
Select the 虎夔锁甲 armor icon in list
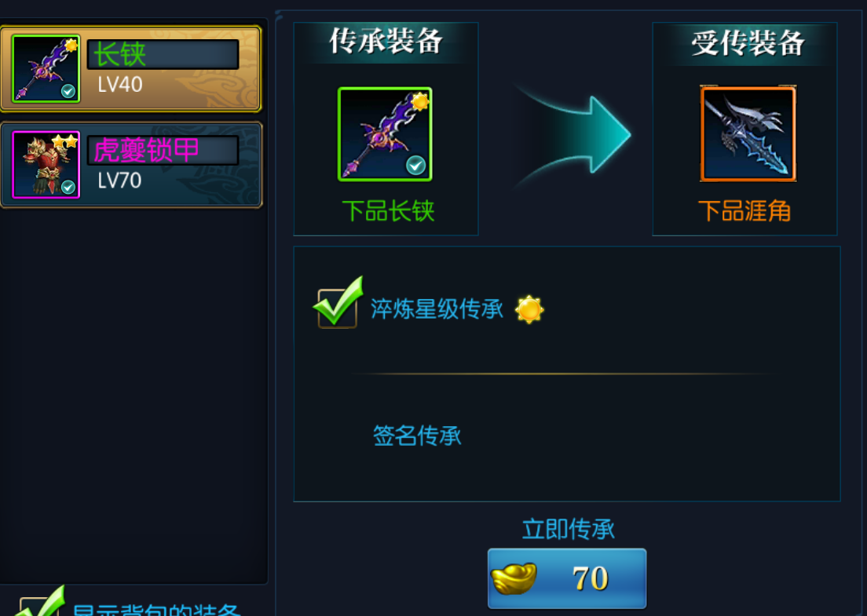(46, 165)
